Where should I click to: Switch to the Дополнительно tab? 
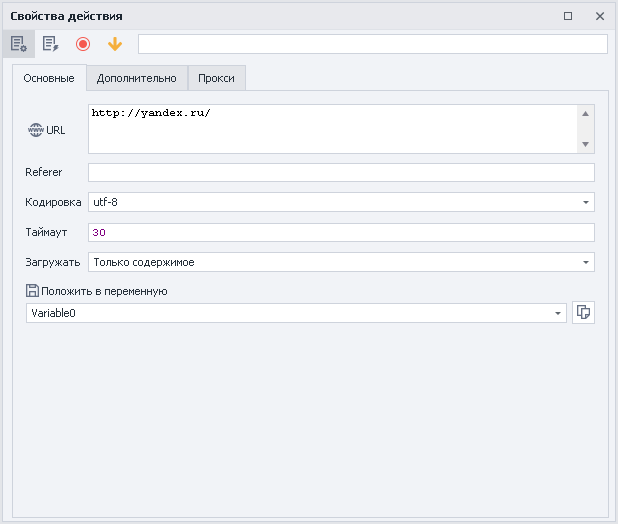[137, 78]
